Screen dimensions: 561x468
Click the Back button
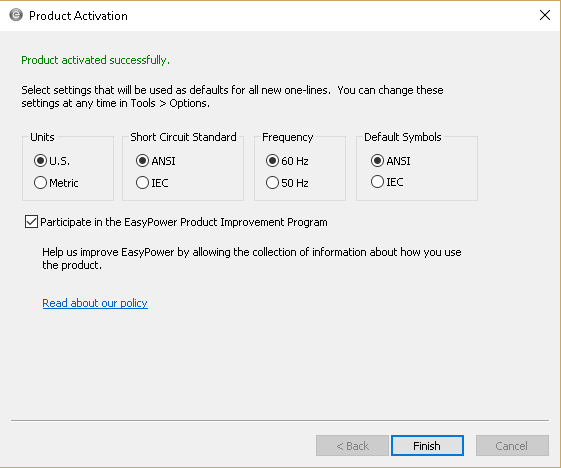pos(352,446)
